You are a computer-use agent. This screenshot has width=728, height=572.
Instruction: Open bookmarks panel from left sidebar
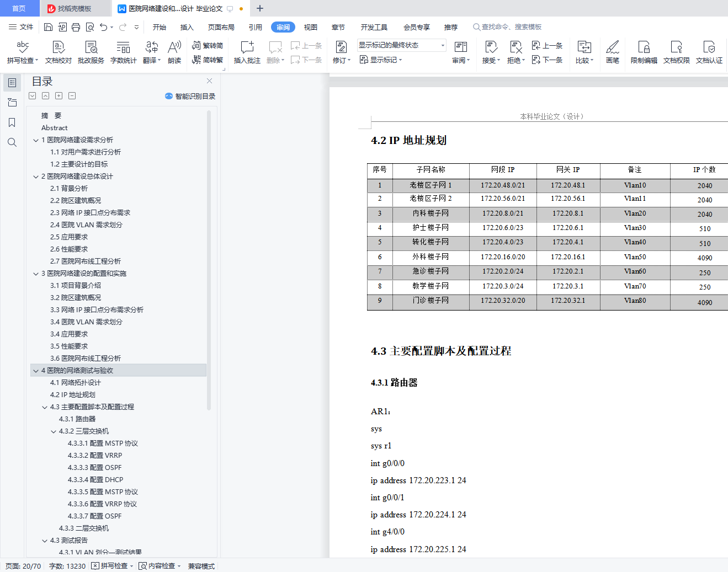coord(12,122)
